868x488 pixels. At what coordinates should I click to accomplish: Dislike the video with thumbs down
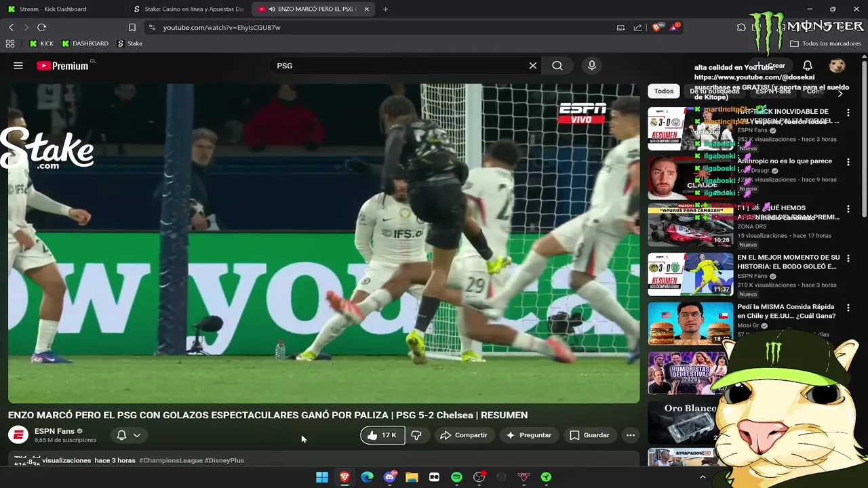pos(416,435)
